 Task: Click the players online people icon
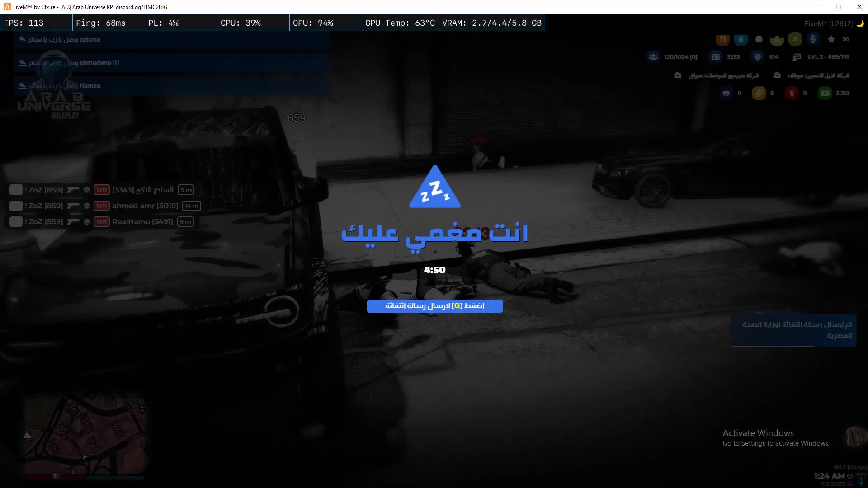click(653, 57)
